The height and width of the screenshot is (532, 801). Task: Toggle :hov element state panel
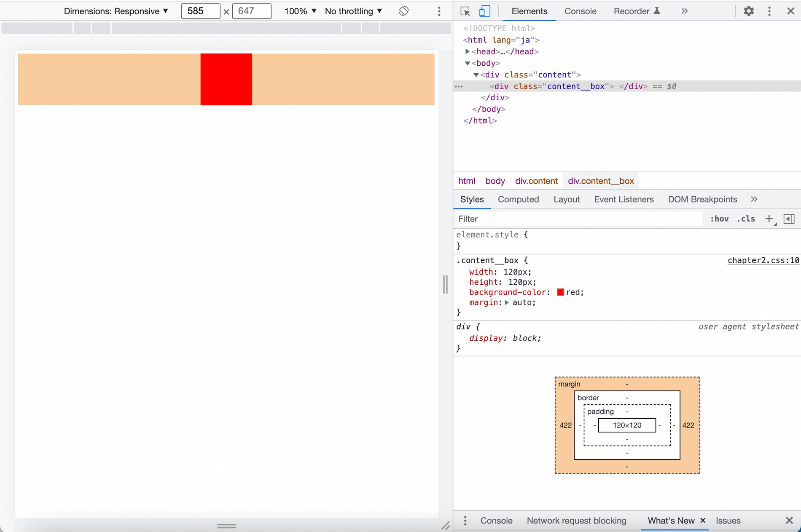click(x=719, y=219)
